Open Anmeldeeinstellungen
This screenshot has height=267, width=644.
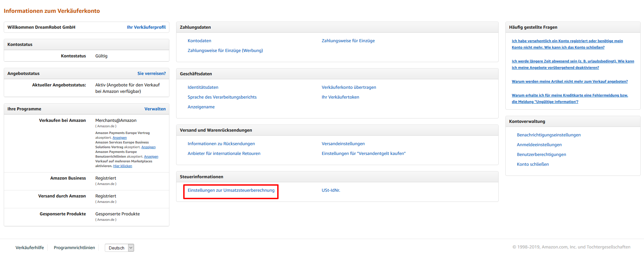pyautogui.click(x=539, y=145)
